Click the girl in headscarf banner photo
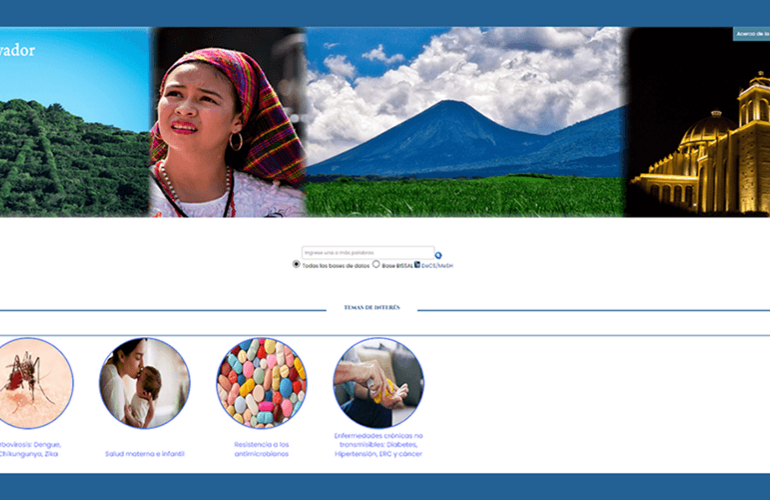Screen dimensions: 770x500 pyautogui.click(x=227, y=122)
